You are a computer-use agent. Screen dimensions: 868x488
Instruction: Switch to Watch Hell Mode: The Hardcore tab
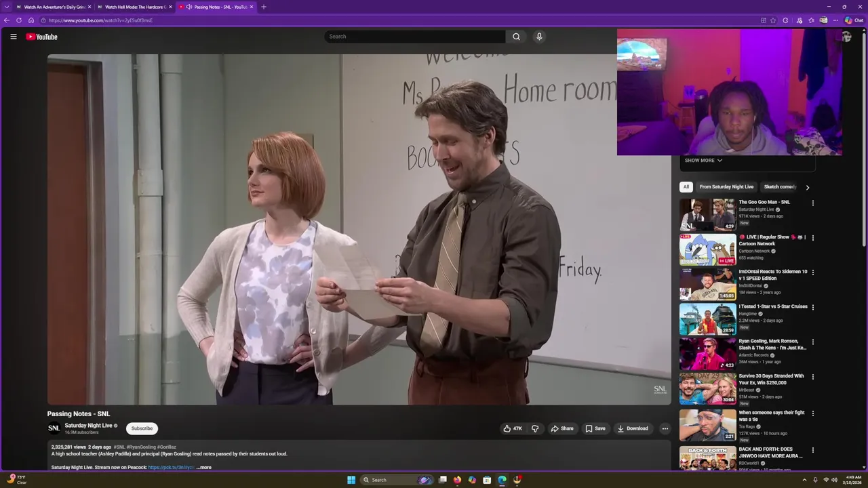coord(135,7)
